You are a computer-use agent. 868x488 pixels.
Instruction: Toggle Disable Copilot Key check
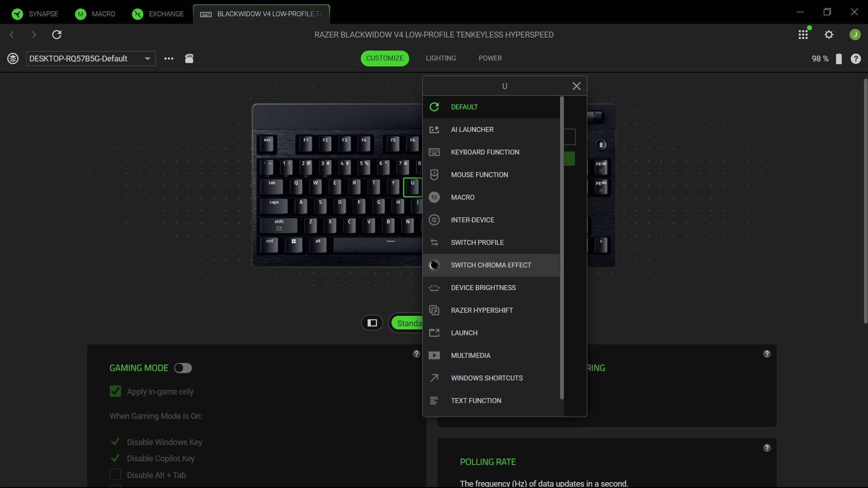115,458
